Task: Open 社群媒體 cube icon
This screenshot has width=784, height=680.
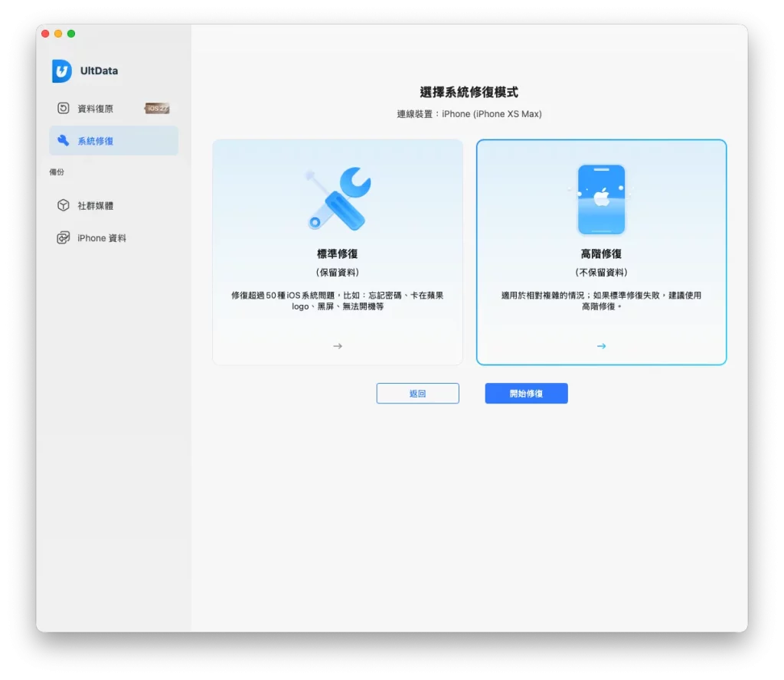Action: 63,205
